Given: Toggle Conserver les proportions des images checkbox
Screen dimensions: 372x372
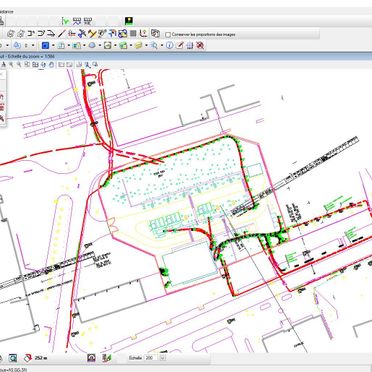Looking at the screenshot, I should 168,34.
